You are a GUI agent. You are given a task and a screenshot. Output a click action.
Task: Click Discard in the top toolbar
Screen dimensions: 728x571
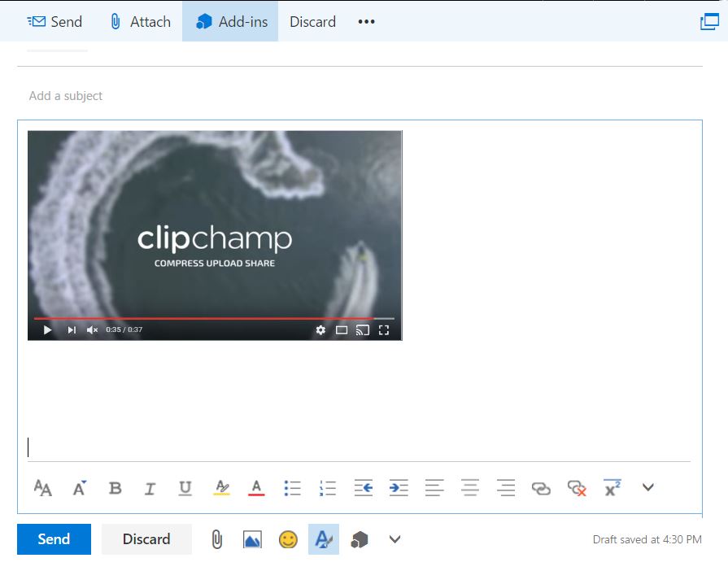tap(312, 21)
